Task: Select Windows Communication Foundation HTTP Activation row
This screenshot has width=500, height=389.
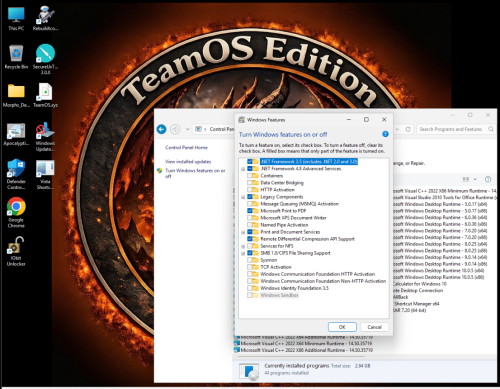Action: point(317,274)
